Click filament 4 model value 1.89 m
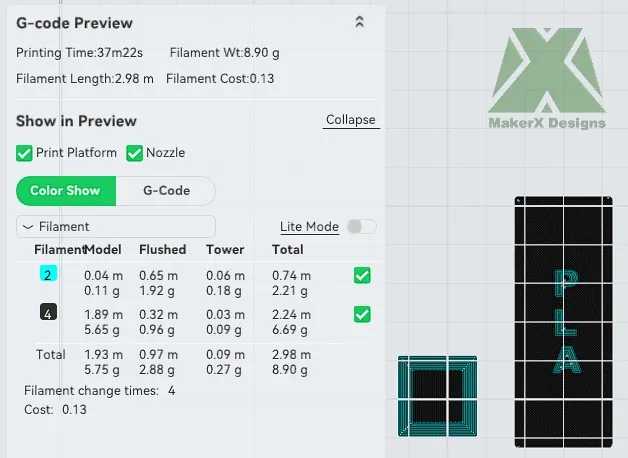Image resolution: width=628 pixels, height=458 pixels. tap(103, 315)
